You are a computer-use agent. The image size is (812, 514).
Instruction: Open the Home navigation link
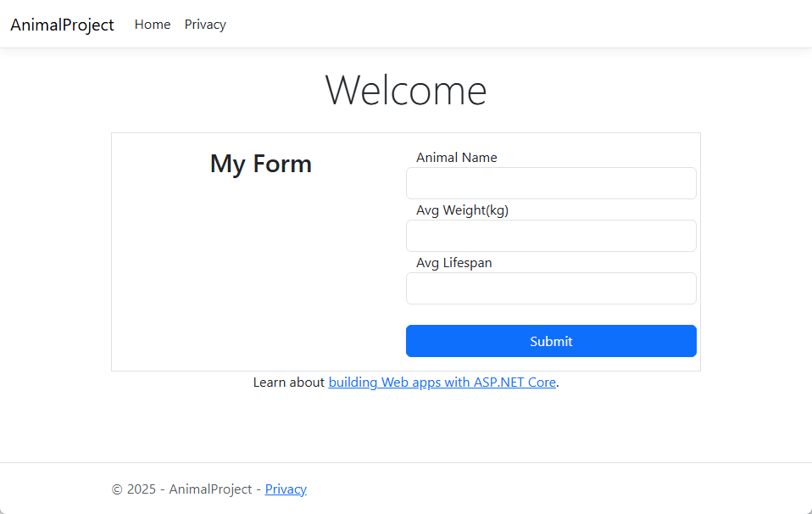[153, 25]
